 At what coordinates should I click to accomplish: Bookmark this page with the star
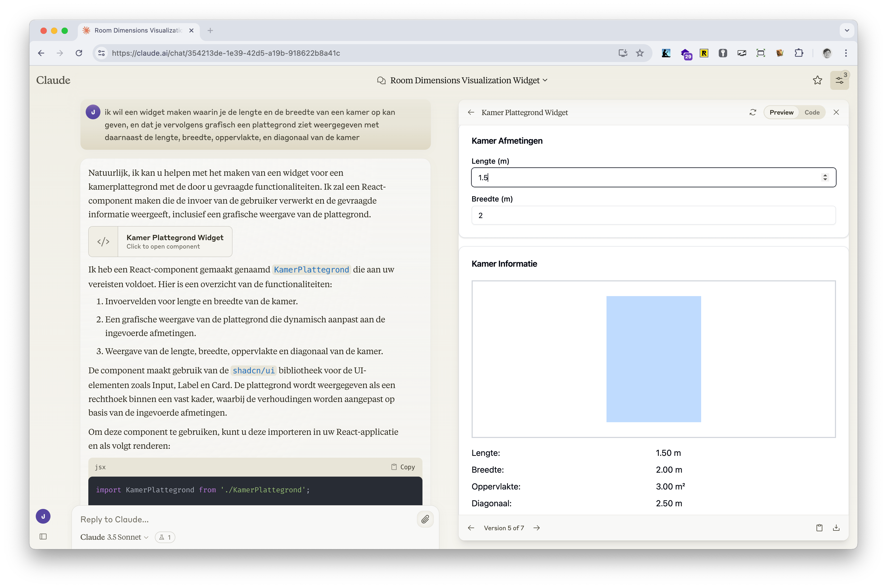(x=640, y=53)
